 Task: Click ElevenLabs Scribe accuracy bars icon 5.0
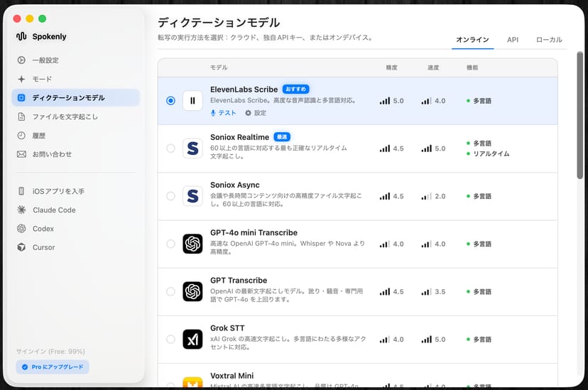pyautogui.click(x=385, y=100)
